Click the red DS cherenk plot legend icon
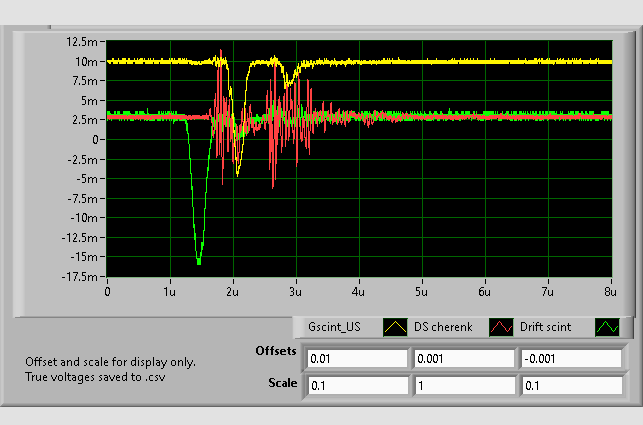Viewport: 643px width, 425px height. (x=500, y=327)
